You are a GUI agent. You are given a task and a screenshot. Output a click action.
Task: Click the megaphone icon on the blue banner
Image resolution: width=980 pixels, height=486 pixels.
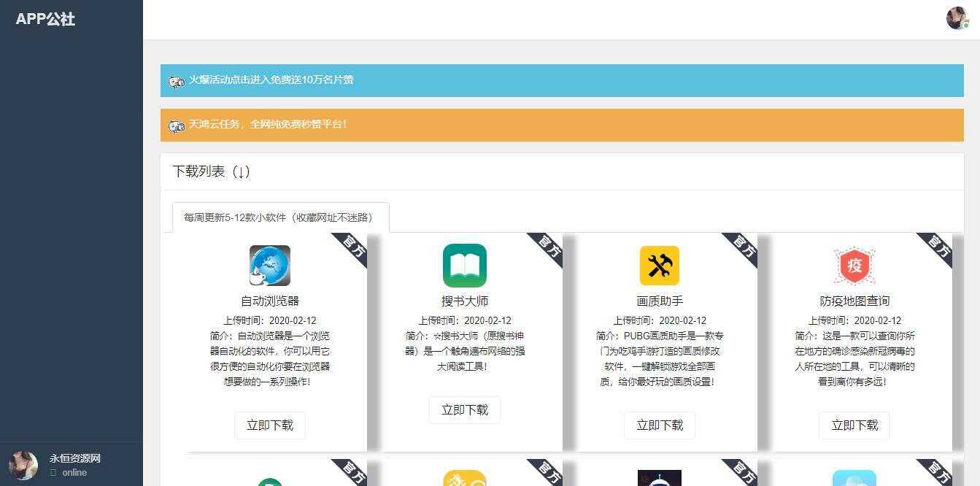tap(177, 82)
